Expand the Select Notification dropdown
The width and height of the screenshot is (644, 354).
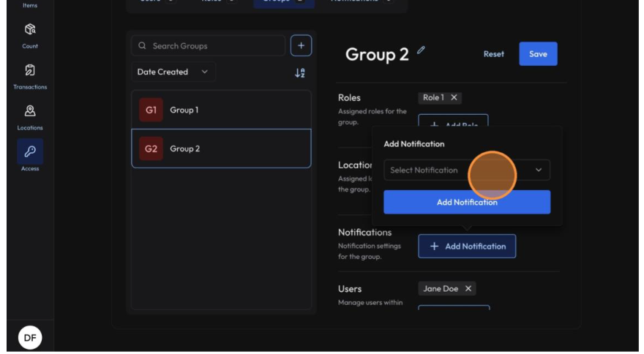coord(467,170)
